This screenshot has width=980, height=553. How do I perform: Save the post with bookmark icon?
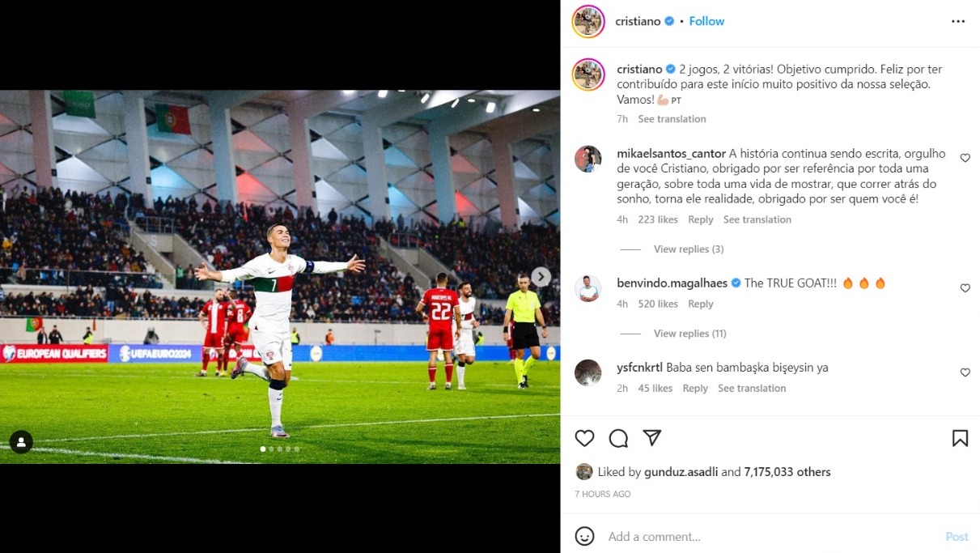960,438
